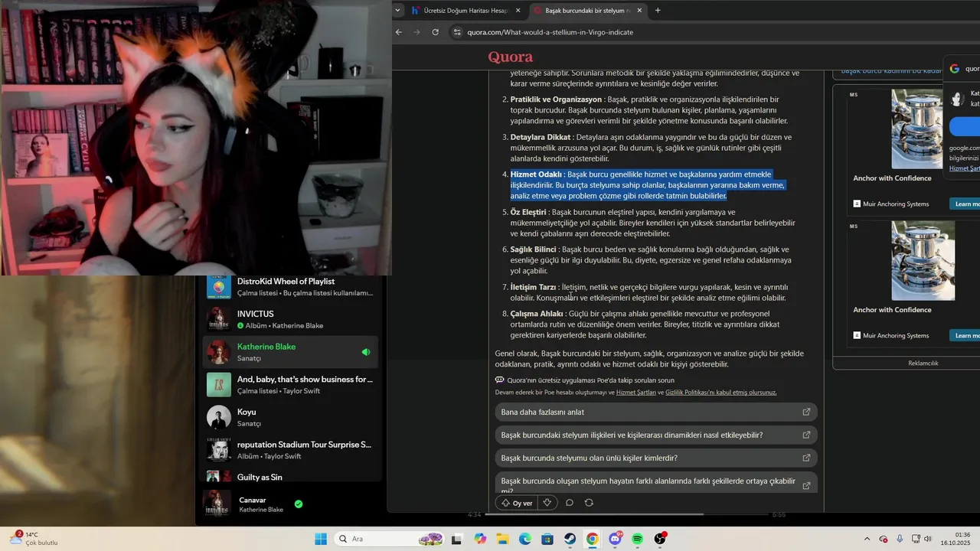Open Hizmet Şartları link under Poe notice
Screen dimensions: 980x551
[636, 393]
